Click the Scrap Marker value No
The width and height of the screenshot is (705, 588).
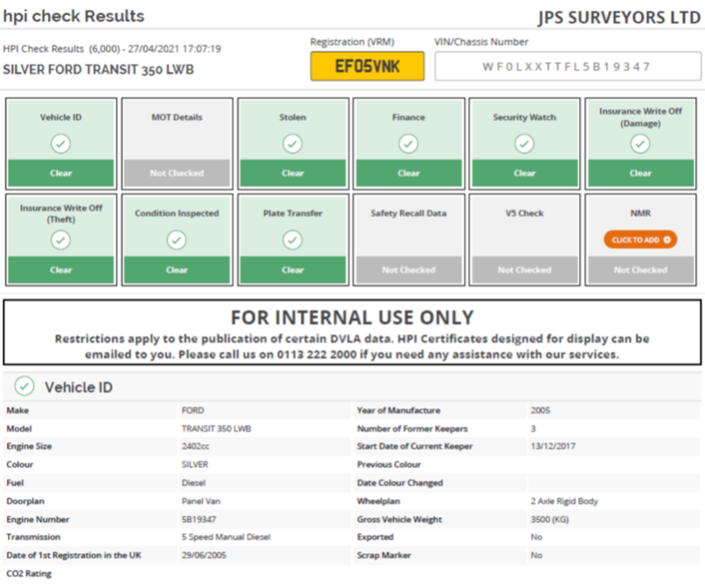[536, 555]
